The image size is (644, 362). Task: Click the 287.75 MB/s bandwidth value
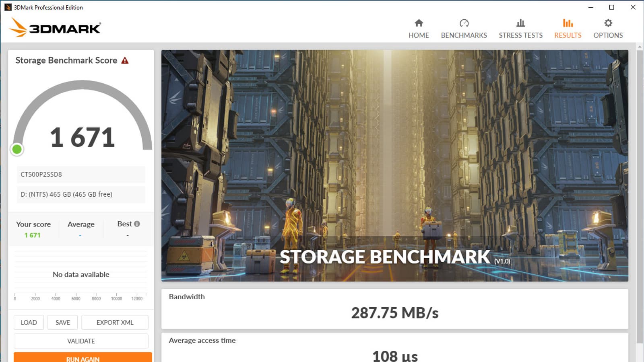pos(395,313)
